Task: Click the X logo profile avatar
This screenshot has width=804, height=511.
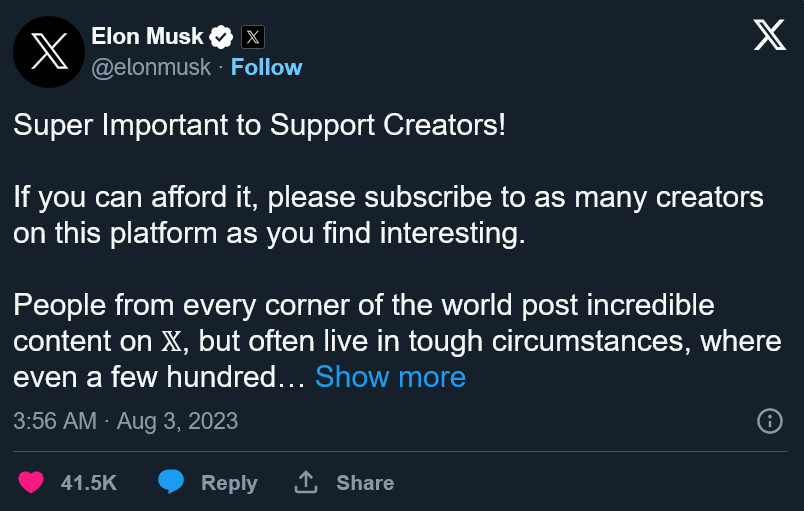Action: [48, 51]
